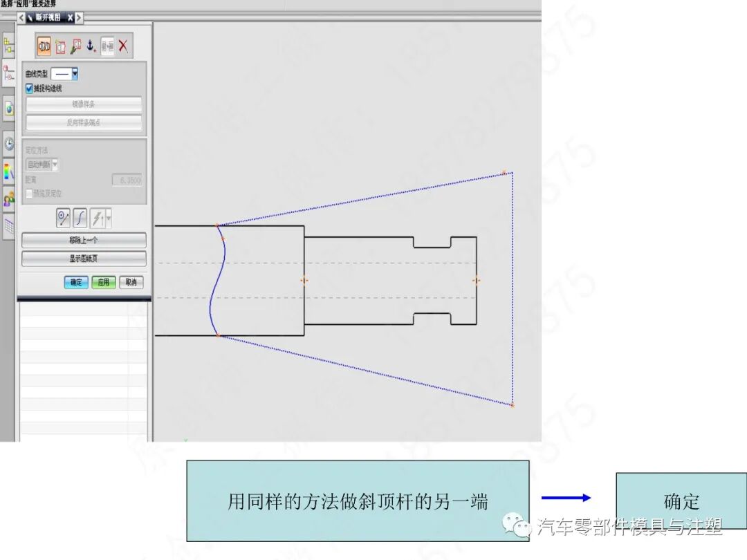Disable the 捕捉构造线 checkbox
This screenshot has width=747, height=560.
click(28, 88)
